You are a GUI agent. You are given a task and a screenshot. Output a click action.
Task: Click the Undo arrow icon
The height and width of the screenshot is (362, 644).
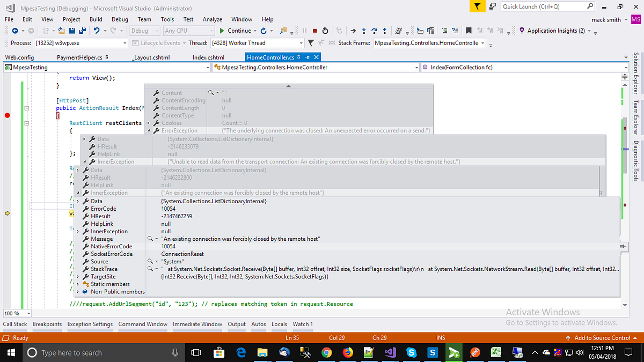(97, 31)
